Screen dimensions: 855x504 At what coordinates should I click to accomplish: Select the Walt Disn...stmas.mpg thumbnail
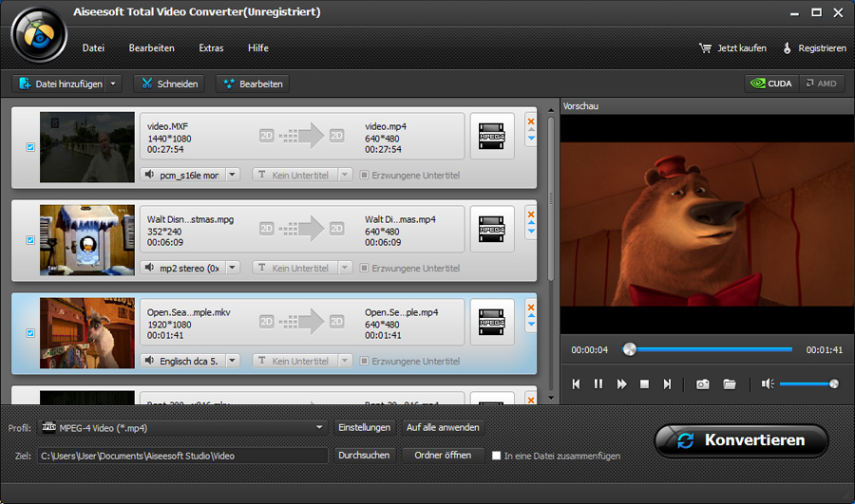tap(87, 240)
